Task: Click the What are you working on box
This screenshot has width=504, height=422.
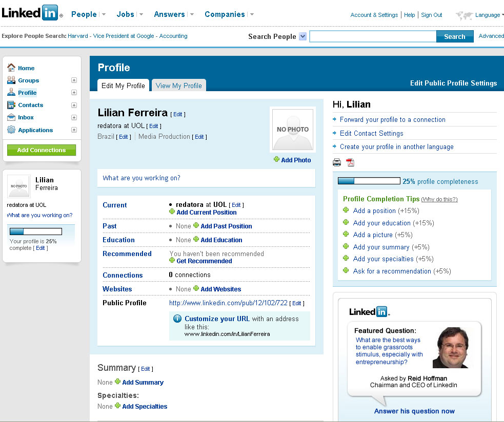Action: [x=206, y=178]
